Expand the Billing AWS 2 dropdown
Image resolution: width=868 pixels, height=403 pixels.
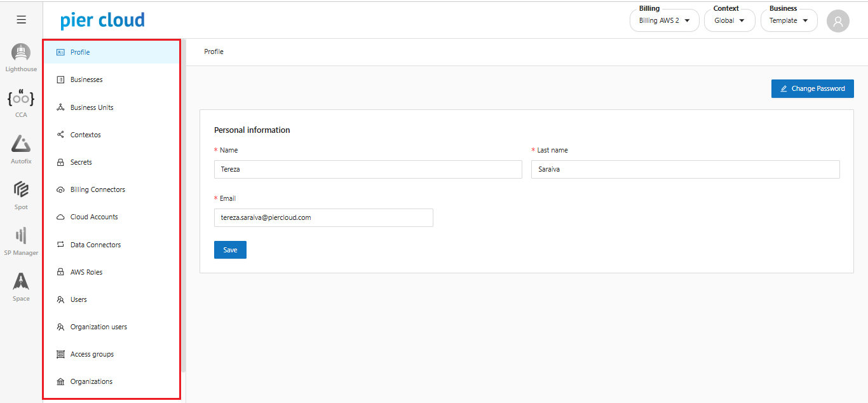(x=664, y=20)
